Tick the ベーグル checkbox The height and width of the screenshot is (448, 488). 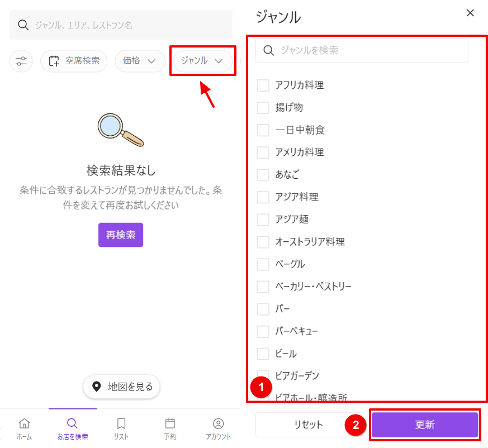263,264
